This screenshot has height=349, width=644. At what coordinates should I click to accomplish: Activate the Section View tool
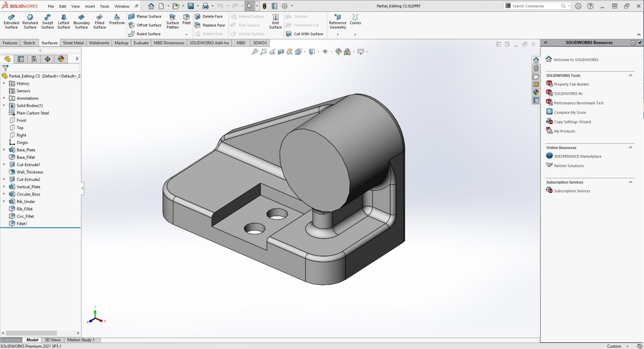pyautogui.click(x=281, y=51)
